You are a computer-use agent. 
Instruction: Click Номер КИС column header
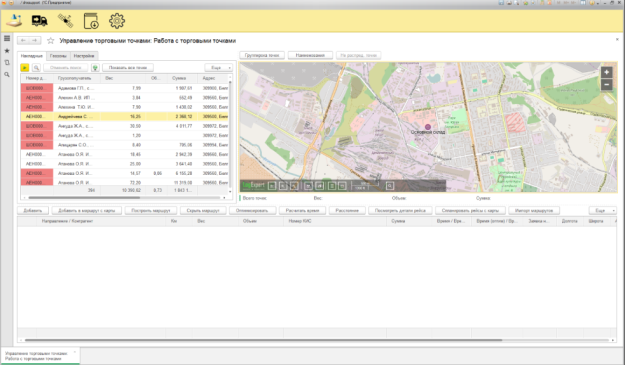tap(335, 221)
